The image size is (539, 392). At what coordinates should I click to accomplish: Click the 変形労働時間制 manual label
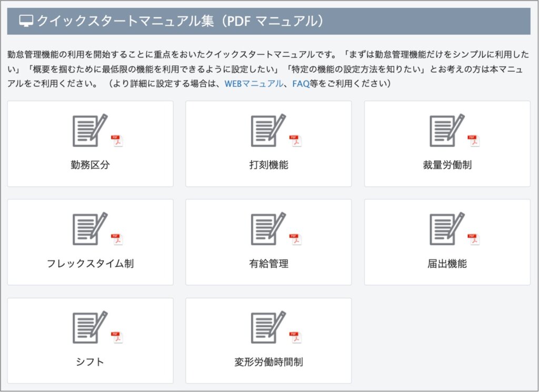click(268, 362)
